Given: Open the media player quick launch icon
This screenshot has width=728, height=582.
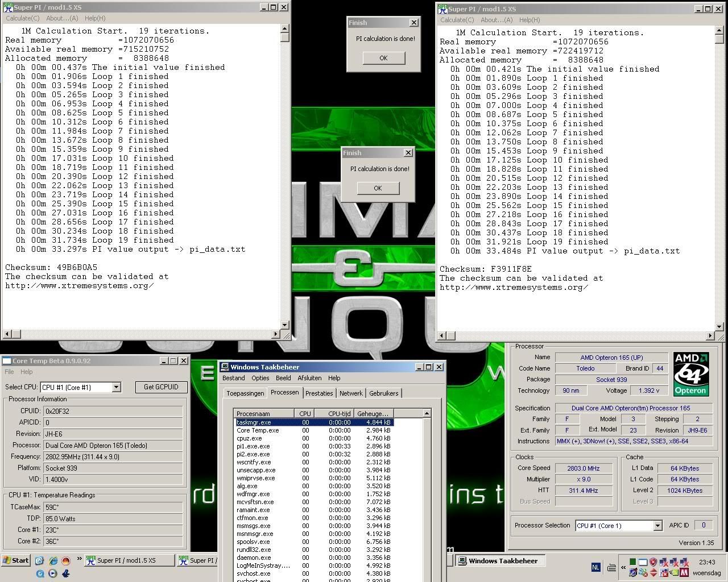Looking at the screenshot, I should pyautogui.click(x=52, y=573).
